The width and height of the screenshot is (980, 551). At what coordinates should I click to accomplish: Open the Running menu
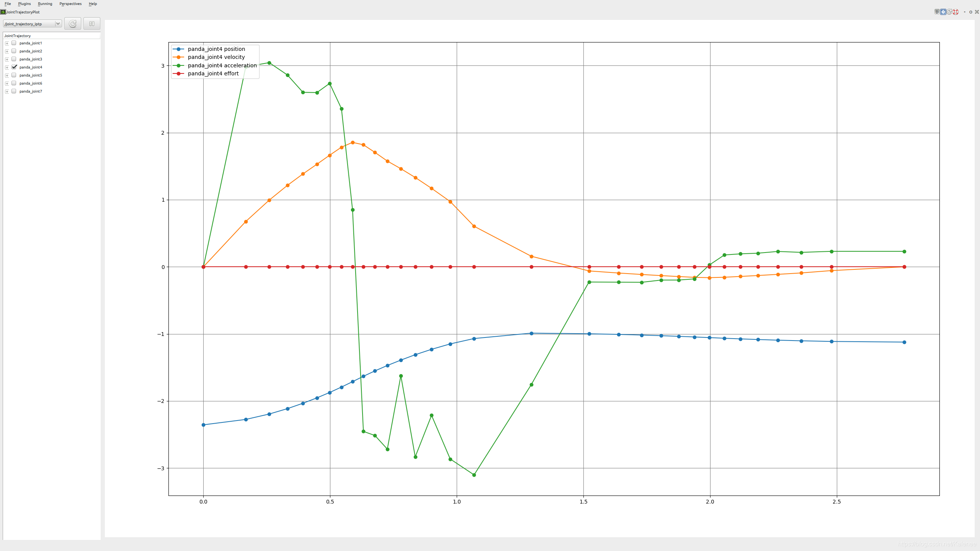pos(45,4)
